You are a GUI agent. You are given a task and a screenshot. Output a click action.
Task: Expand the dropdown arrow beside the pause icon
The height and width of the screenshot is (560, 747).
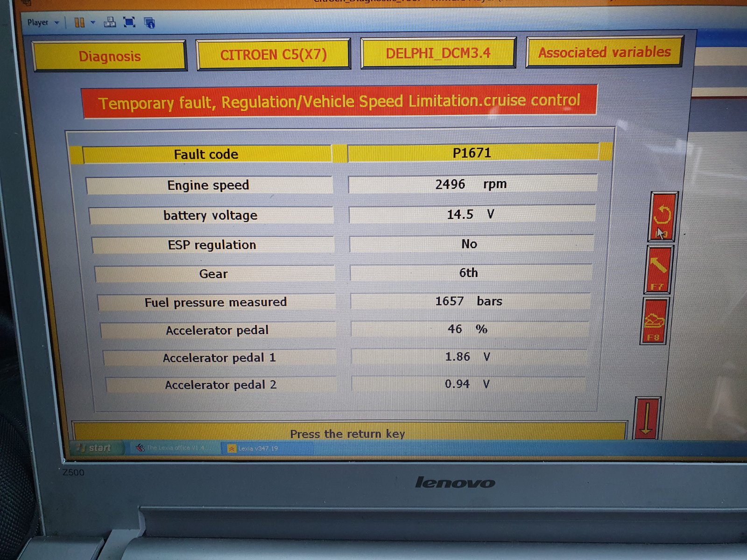pos(92,22)
